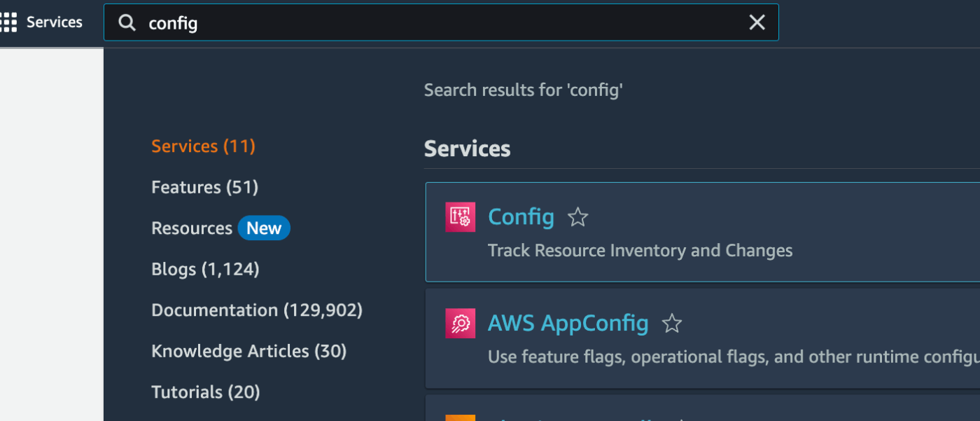Click inside the config search field
980x421 pixels.
(441, 22)
